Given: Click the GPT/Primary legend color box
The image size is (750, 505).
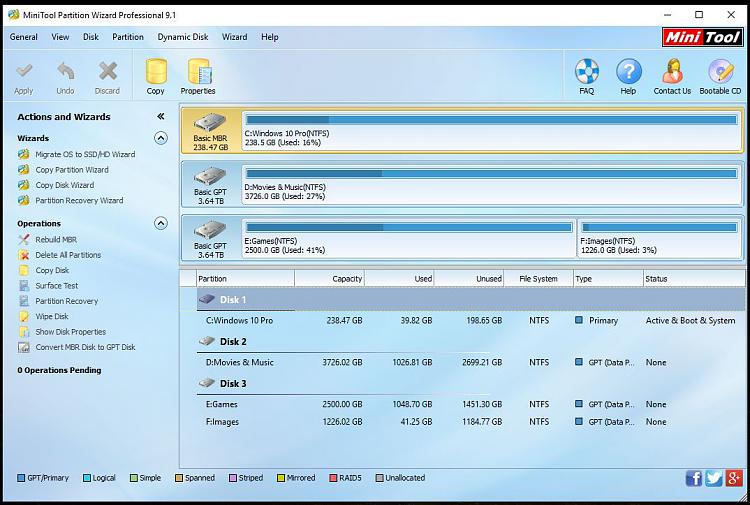Looking at the screenshot, I should click(21, 478).
